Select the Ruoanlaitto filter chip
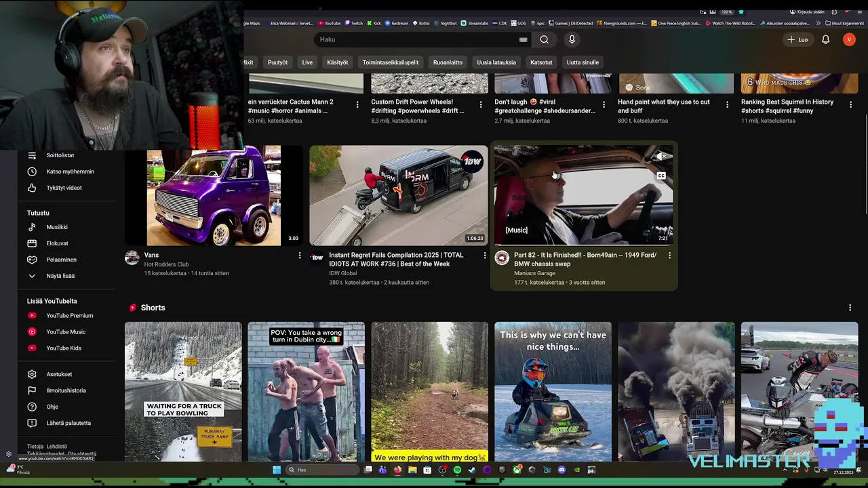This screenshot has width=868, height=488. point(448,62)
